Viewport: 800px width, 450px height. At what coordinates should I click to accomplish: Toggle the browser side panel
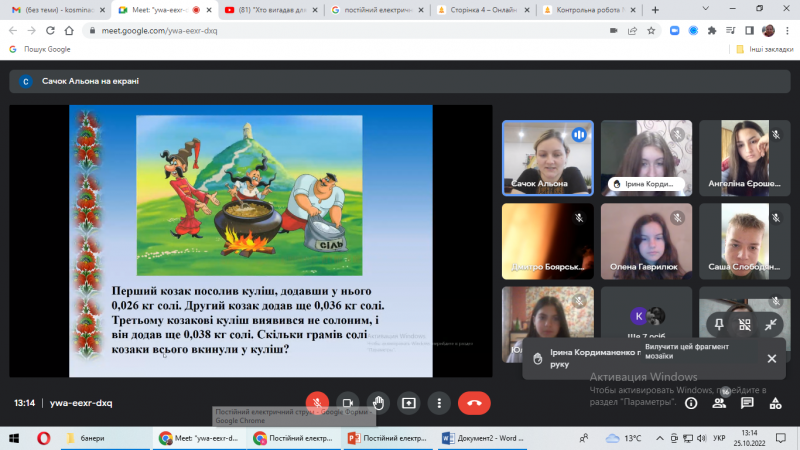(749, 31)
